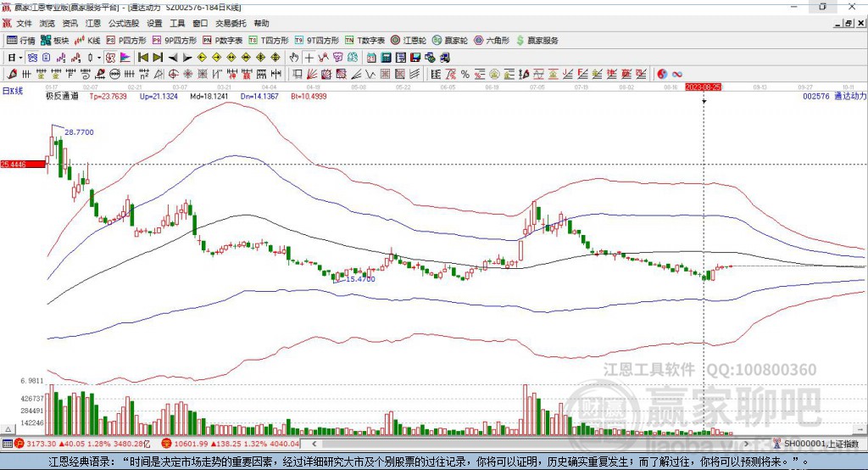This screenshot has width=868, height=470.
Task: Select the red eraser pen icon
Action: click(12, 75)
